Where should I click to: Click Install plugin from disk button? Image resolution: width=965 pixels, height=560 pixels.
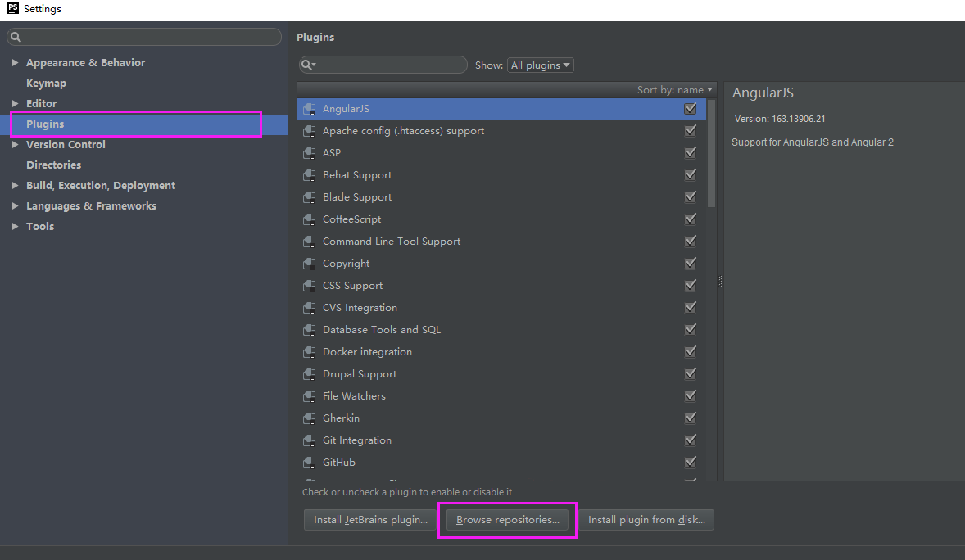[647, 520]
